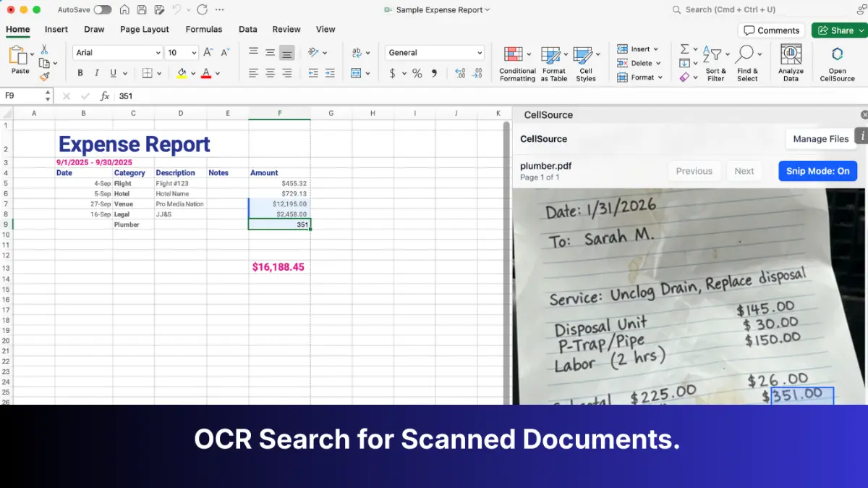This screenshot has height=488, width=868.
Task: Click the Manage Files button
Action: click(x=820, y=139)
